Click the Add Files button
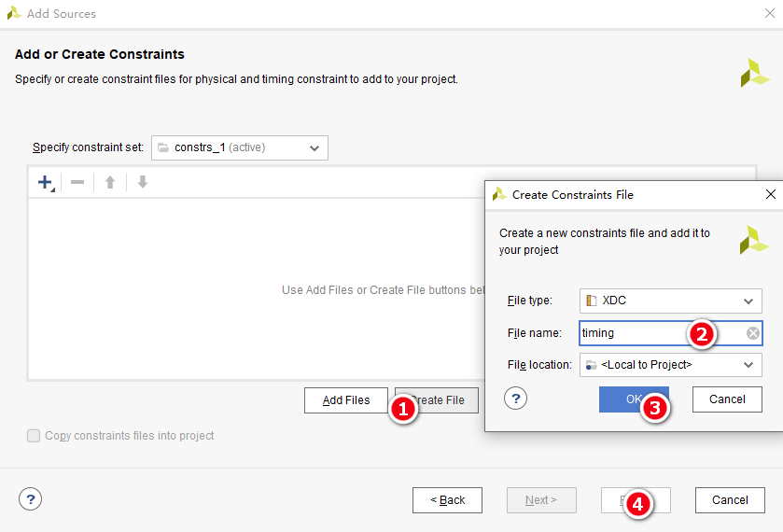 click(346, 400)
